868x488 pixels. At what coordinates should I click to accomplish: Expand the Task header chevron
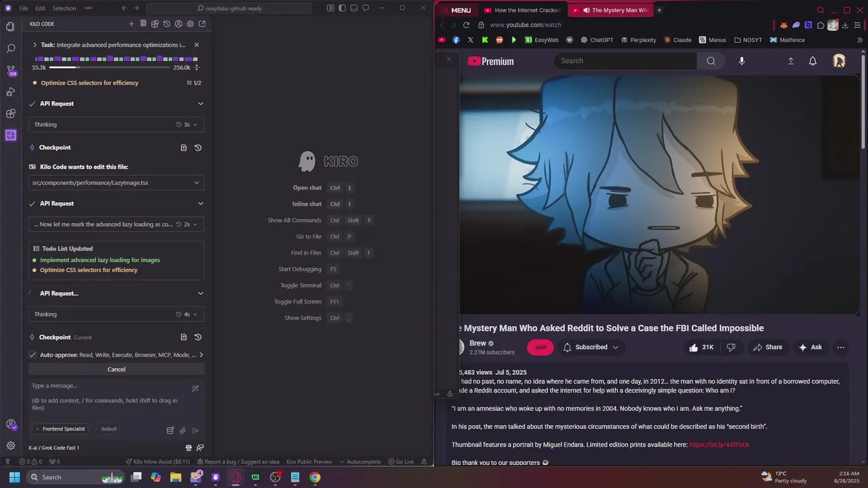(x=35, y=45)
